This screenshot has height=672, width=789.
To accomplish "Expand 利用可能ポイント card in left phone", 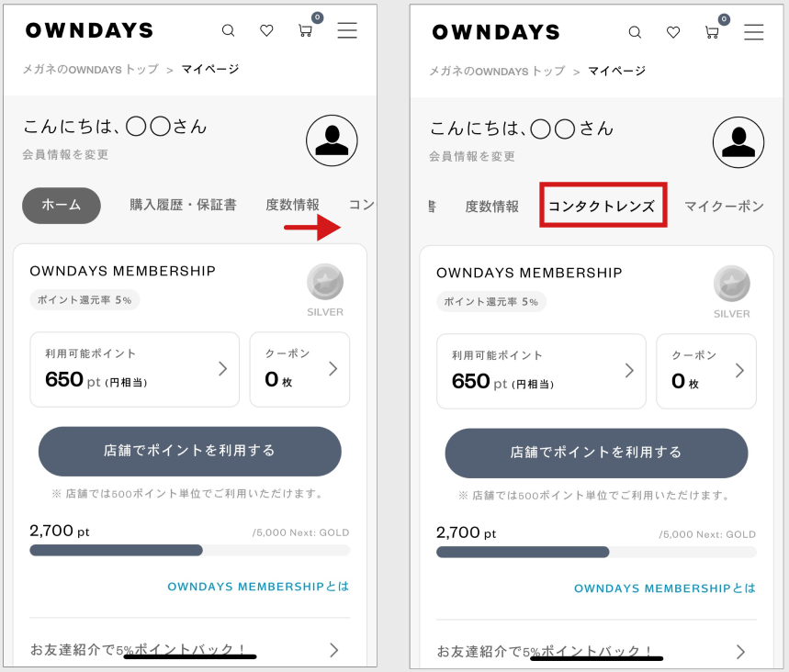I will (x=135, y=369).
